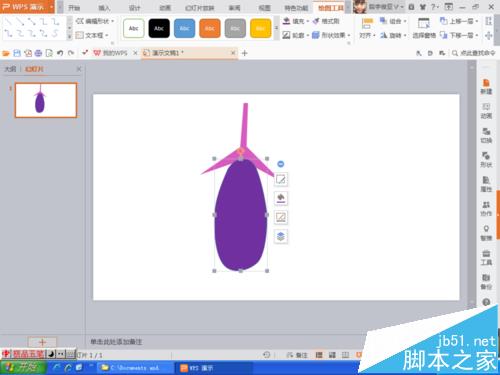Click the layers quick icon beside shape

coord(281,237)
